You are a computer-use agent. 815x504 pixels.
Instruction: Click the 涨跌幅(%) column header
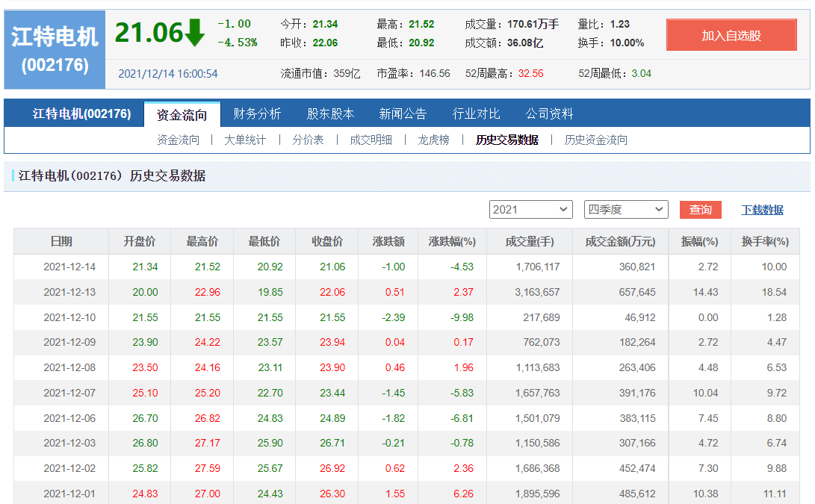[x=452, y=242]
